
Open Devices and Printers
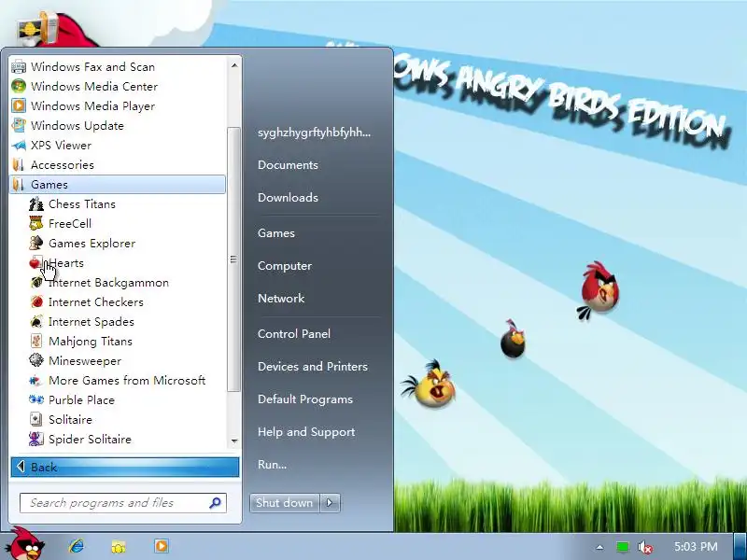pyautogui.click(x=313, y=366)
